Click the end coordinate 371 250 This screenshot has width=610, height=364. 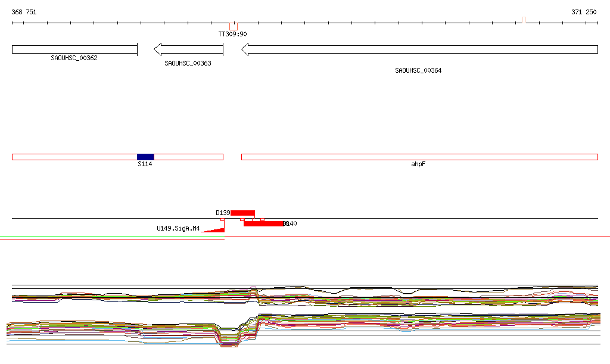coord(584,12)
